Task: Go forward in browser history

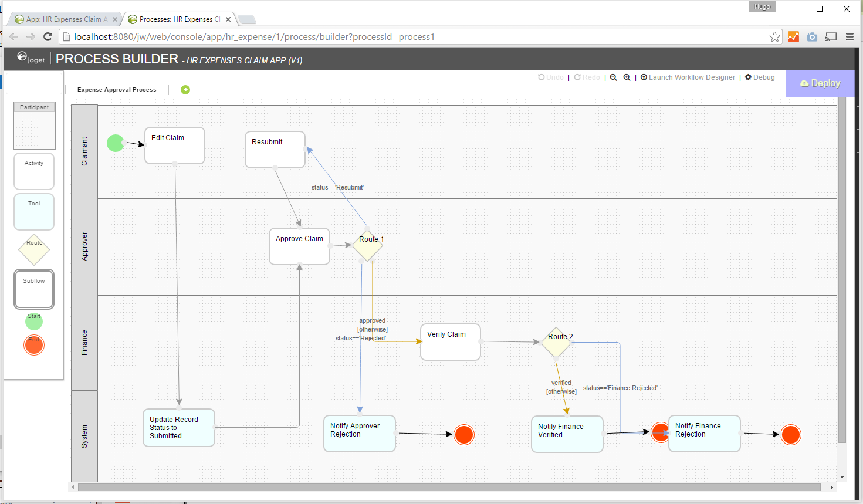Action: (31, 37)
